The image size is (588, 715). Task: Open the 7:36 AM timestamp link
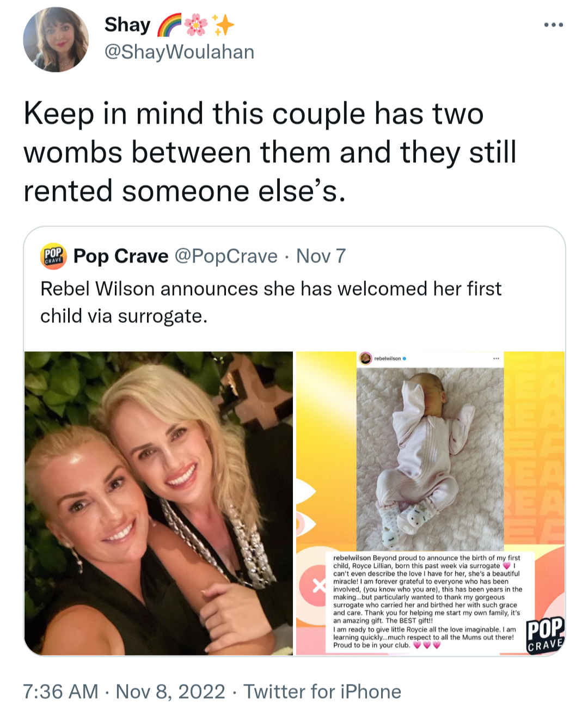60,692
